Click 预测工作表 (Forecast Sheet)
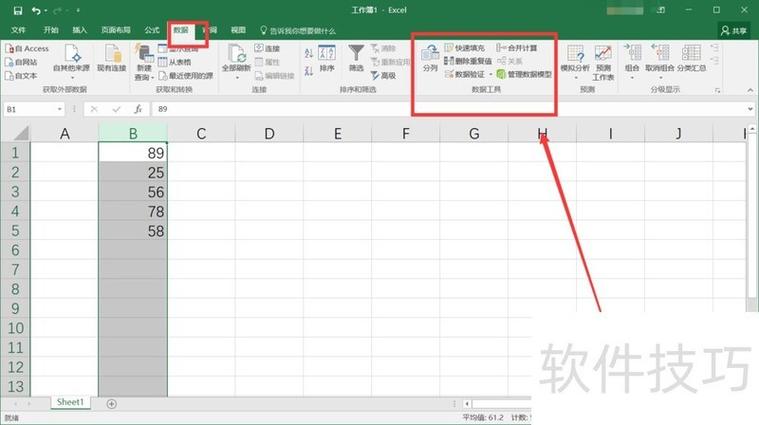This screenshot has width=759, height=425. click(x=603, y=62)
